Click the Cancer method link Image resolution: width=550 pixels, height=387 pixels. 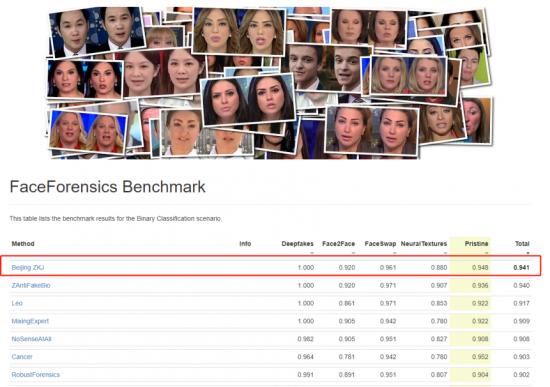tap(22, 357)
